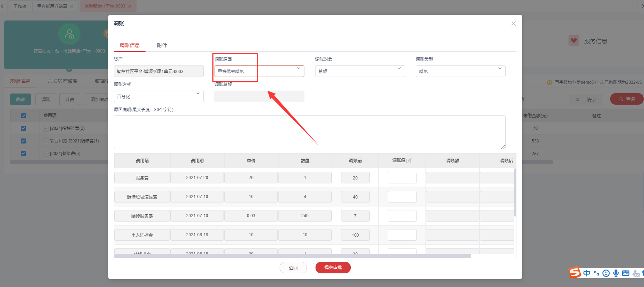This screenshot has width=644, height=287.
Task: Select the 未缴信息 tab behind dialog
Action: (20, 81)
